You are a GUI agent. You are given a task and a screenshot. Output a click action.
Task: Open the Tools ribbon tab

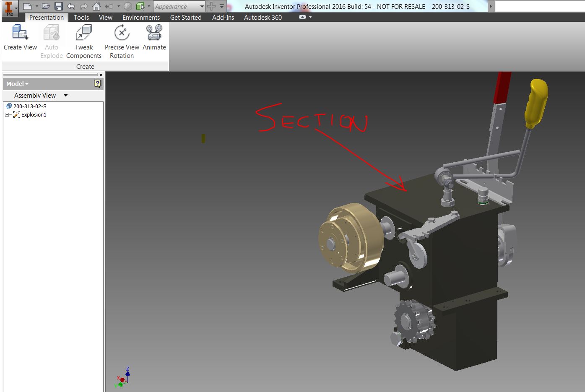pos(81,17)
